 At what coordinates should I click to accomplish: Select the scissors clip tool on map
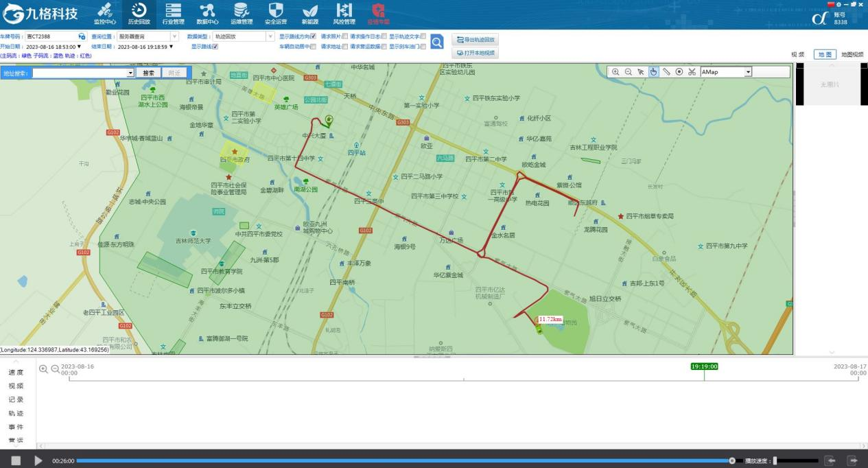[x=692, y=71]
